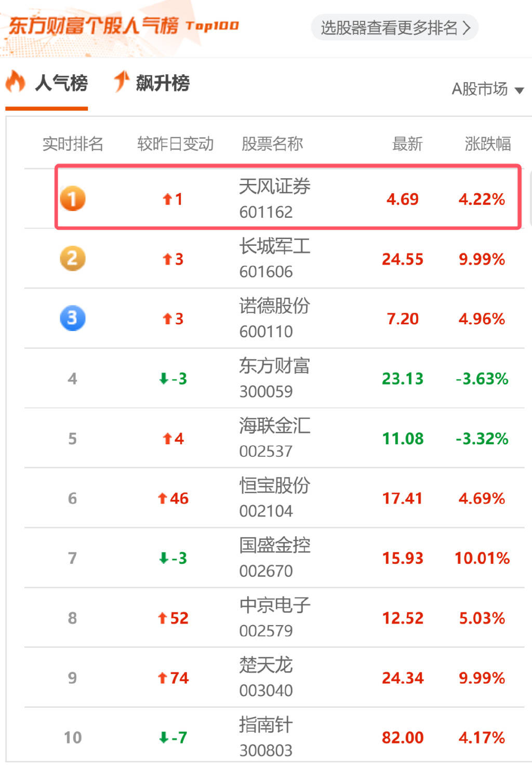The height and width of the screenshot is (769, 532).
Task: Select the gold number 1 rank badge
Action: (72, 198)
